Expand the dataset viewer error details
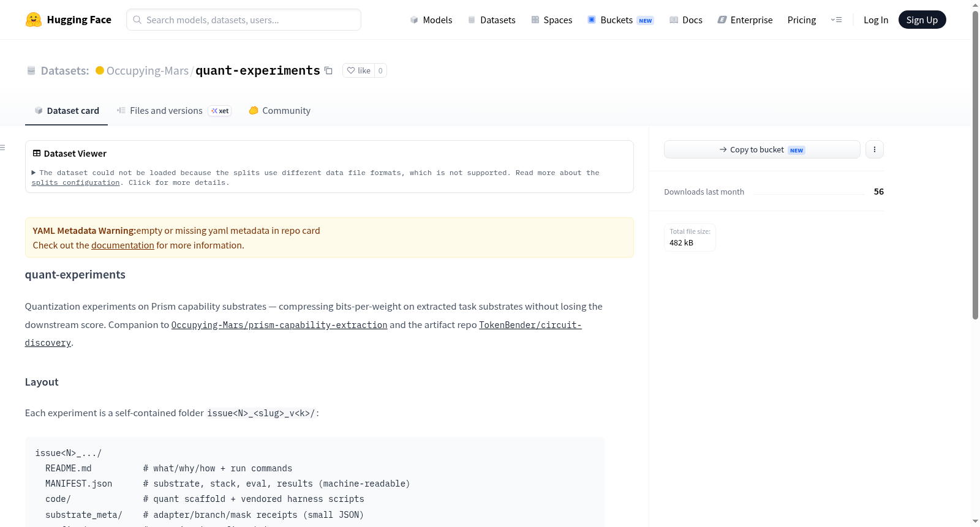Image resolution: width=980 pixels, height=527 pixels. (x=34, y=173)
